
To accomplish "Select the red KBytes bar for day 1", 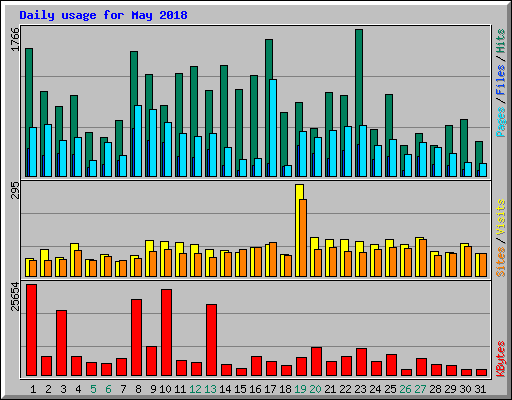I will 31,330.
